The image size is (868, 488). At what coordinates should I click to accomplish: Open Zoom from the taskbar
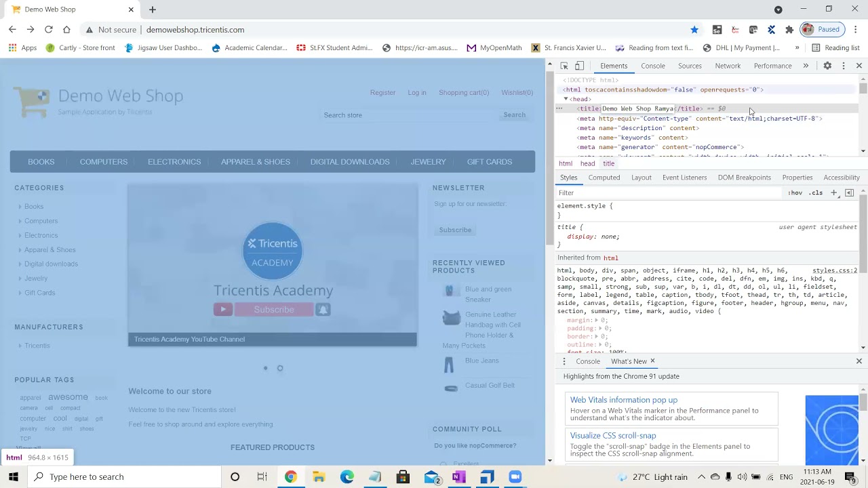pyautogui.click(x=515, y=477)
